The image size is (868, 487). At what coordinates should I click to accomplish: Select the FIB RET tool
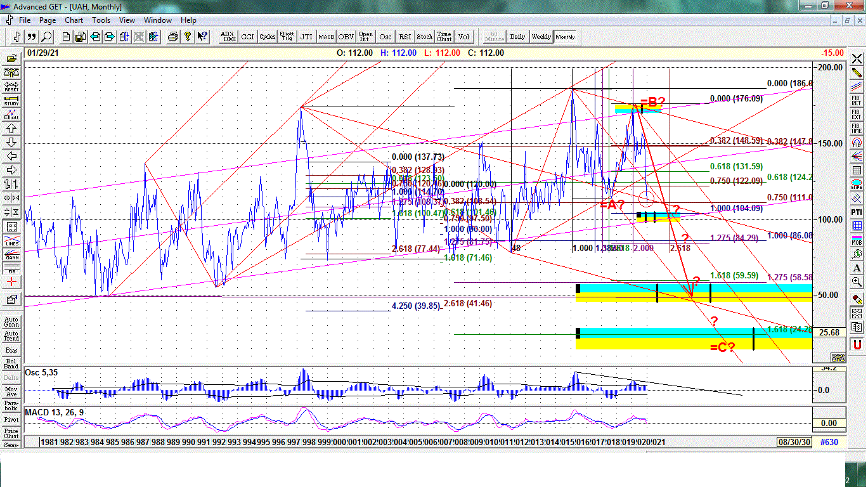point(857,100)
